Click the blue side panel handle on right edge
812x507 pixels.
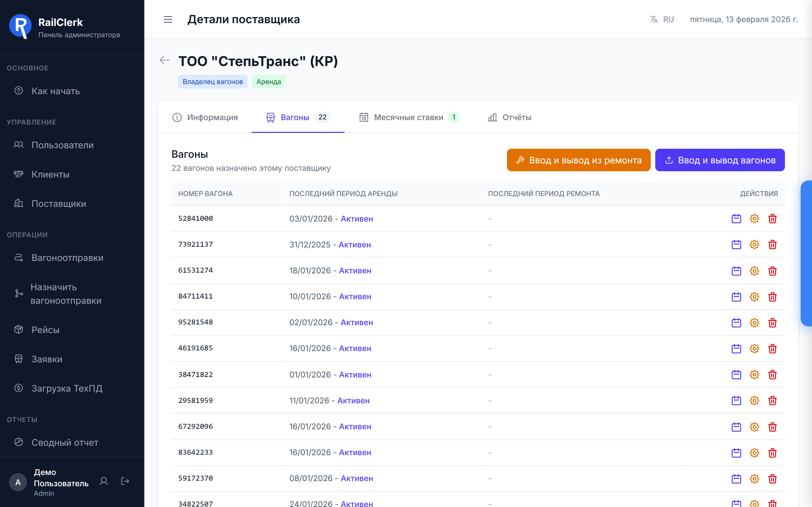806,253
